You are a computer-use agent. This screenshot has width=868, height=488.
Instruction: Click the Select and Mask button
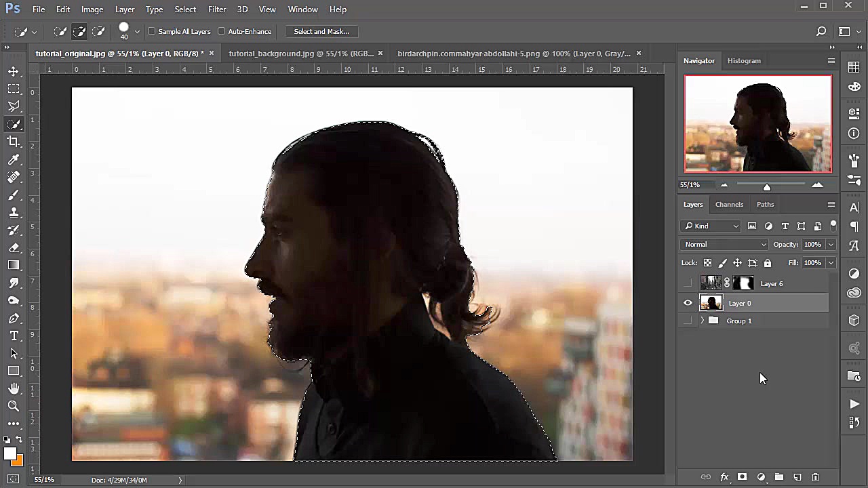[x=321, y=31]
